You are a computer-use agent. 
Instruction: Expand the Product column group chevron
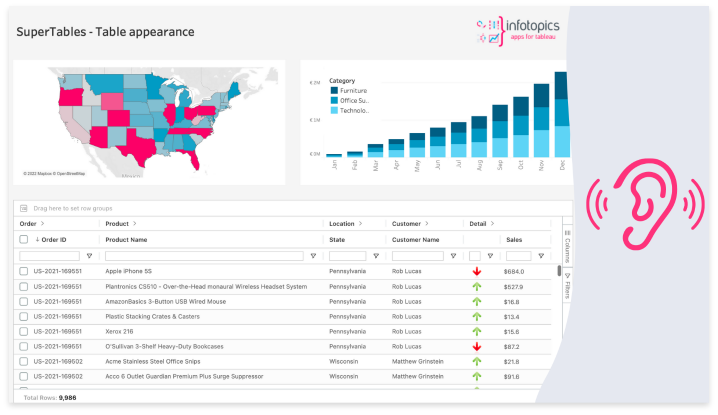(135, 224)
